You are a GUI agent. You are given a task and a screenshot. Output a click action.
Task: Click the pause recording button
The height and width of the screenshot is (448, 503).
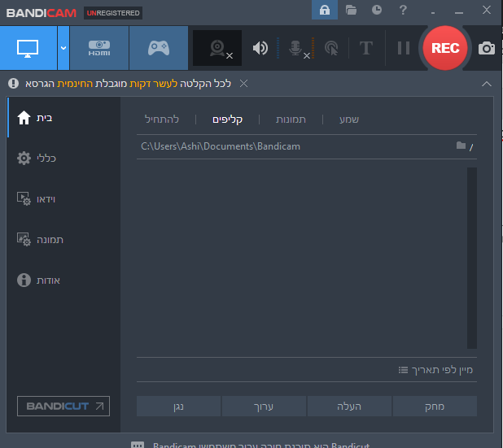(x=404, y=48)
